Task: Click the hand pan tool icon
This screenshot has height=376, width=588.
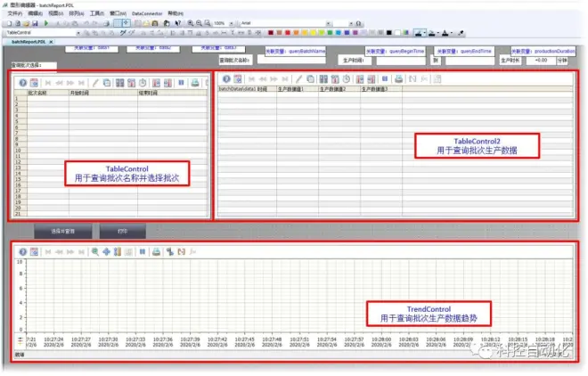Action: click(x=167, y=23)
